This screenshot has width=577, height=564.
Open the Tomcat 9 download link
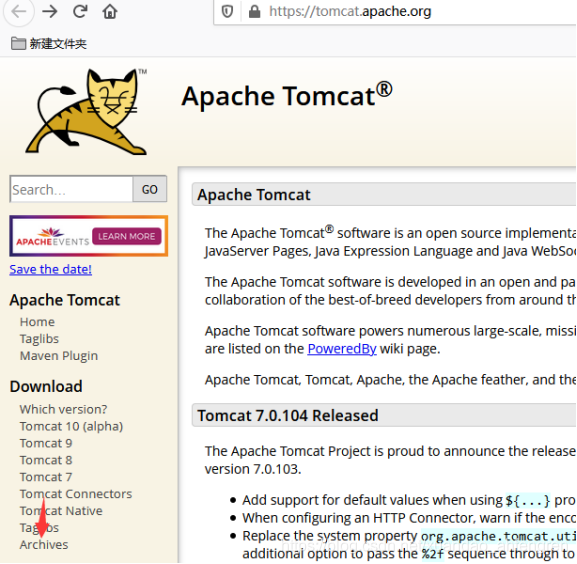(x=46, y=443)
